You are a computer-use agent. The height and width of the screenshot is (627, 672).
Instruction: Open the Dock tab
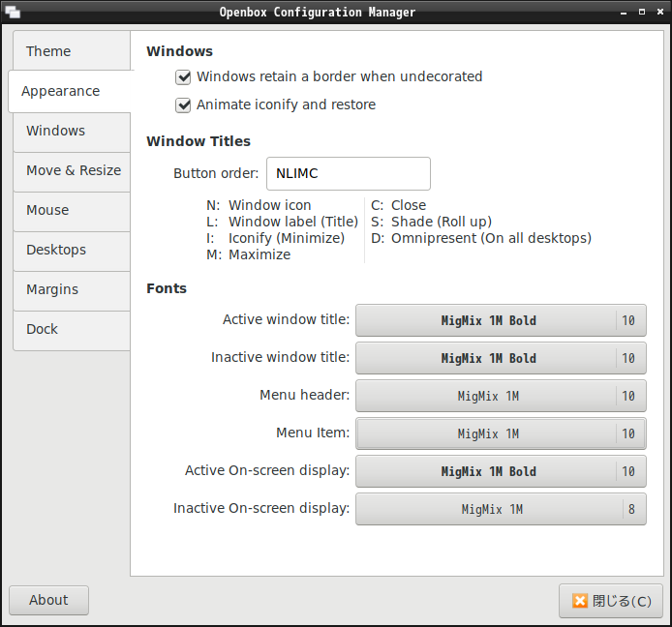(72, 329)
